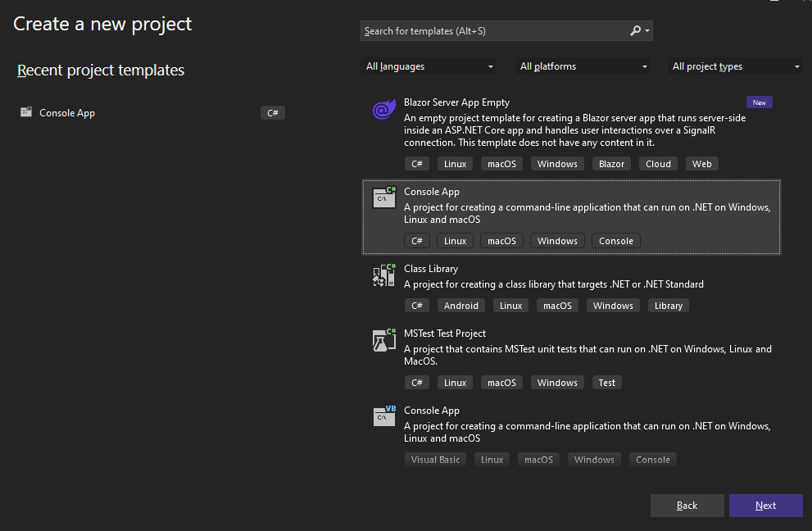Click the search magnifier icon

point(636,31)
